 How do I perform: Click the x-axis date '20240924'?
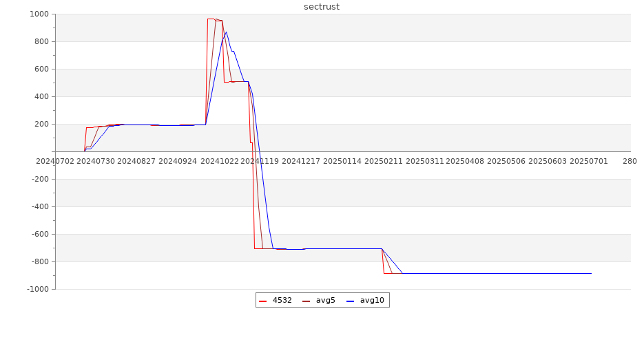(x=178, y=161)
